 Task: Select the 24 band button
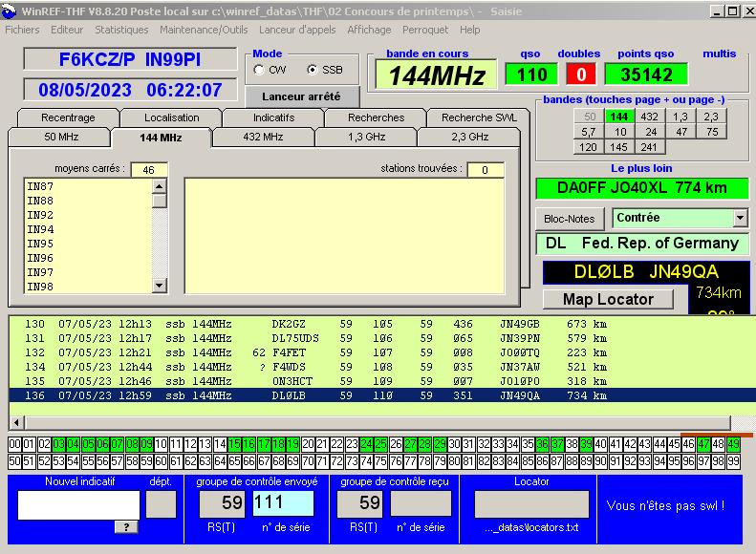(650, 132)
